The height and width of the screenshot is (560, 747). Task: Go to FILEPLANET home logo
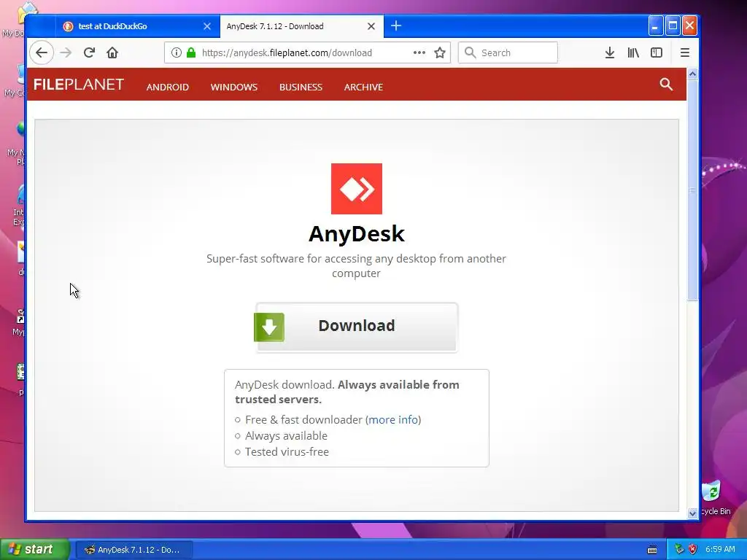click(x=79, y=85)
